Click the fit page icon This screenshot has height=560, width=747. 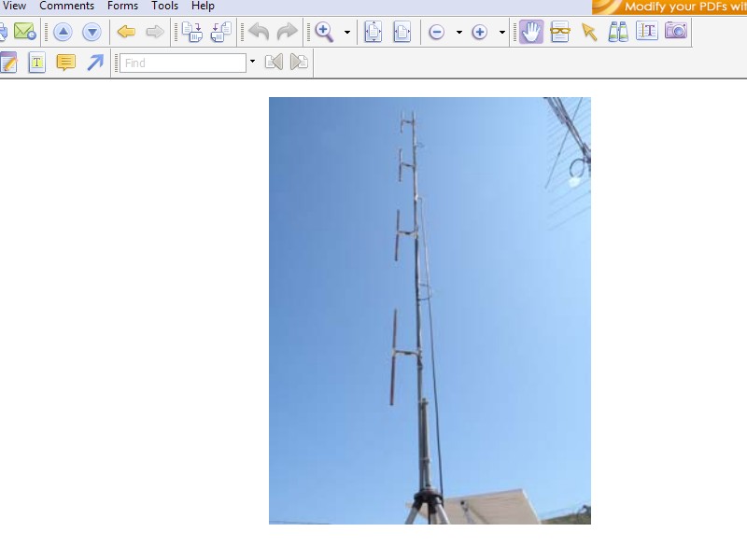point(373,32)
